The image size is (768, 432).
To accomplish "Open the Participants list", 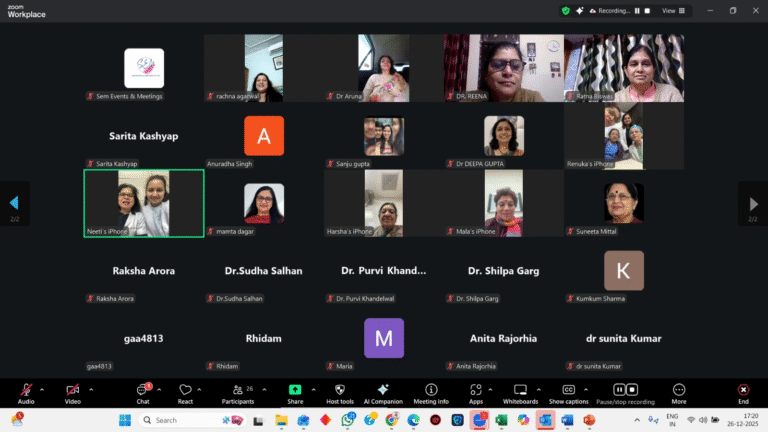I will click(x=237, y=390).
